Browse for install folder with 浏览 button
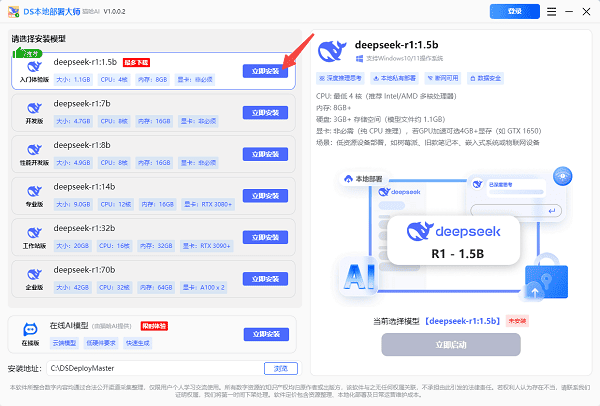Viewport: 600px width, 406px height. [x=280, y=368]
